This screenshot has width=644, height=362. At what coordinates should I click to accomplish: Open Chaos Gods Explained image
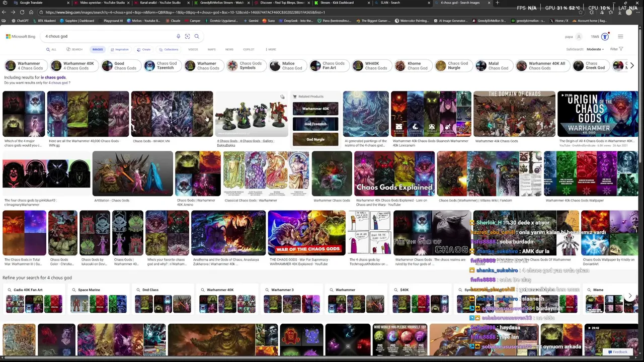(x=394, y=173)
